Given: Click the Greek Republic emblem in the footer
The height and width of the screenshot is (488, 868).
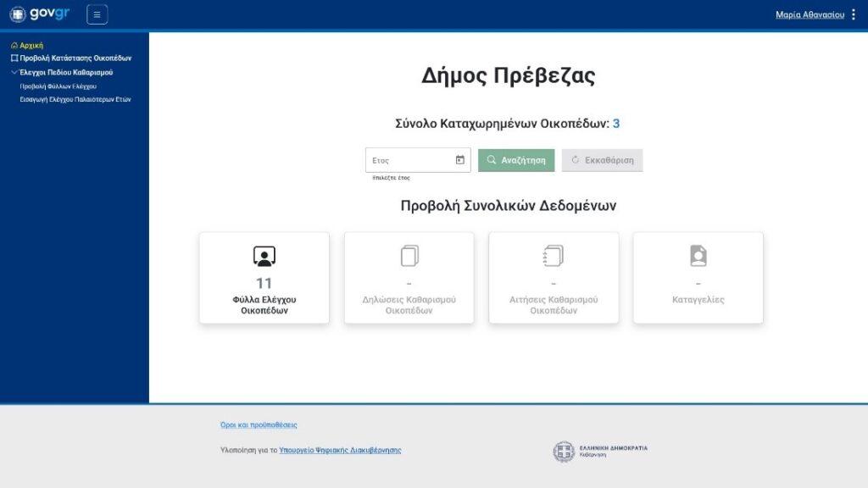Looking at the screenshot, I should point(562,450).
